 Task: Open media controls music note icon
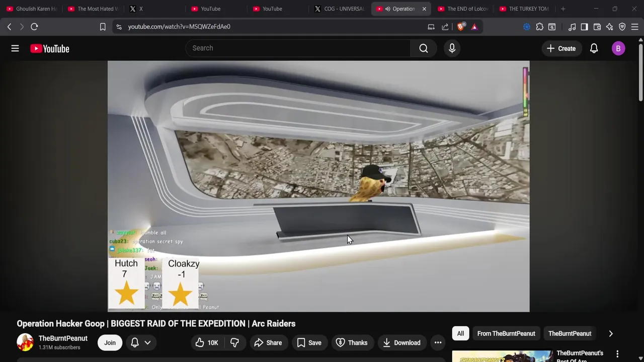tap(572, 27)
